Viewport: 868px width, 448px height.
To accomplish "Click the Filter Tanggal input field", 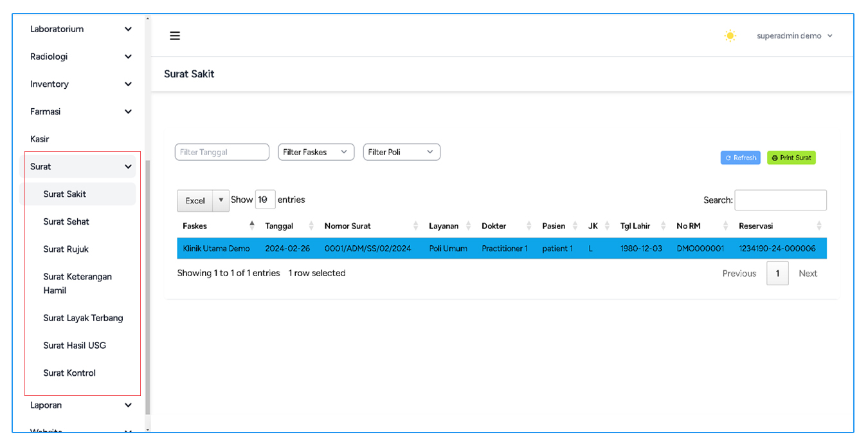I will pyautogui.click(x=222, y=152).
